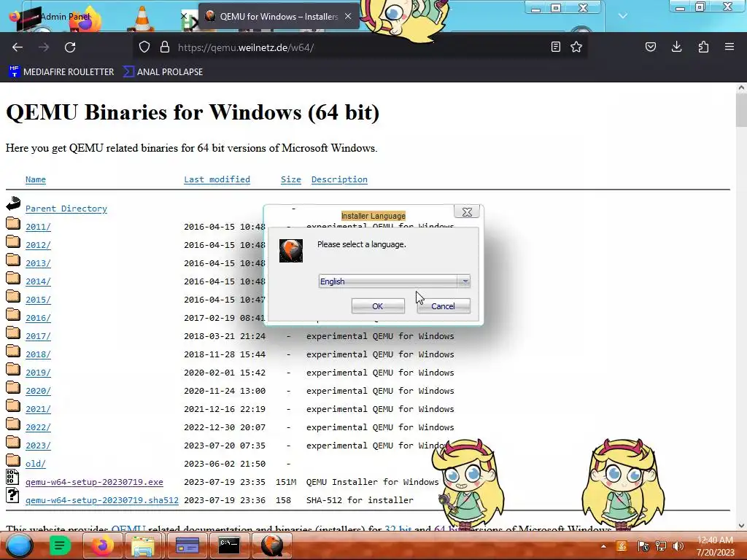
Task: Open the taskbar clock showing 12:40 AM
Action: [x=716, y=546]
